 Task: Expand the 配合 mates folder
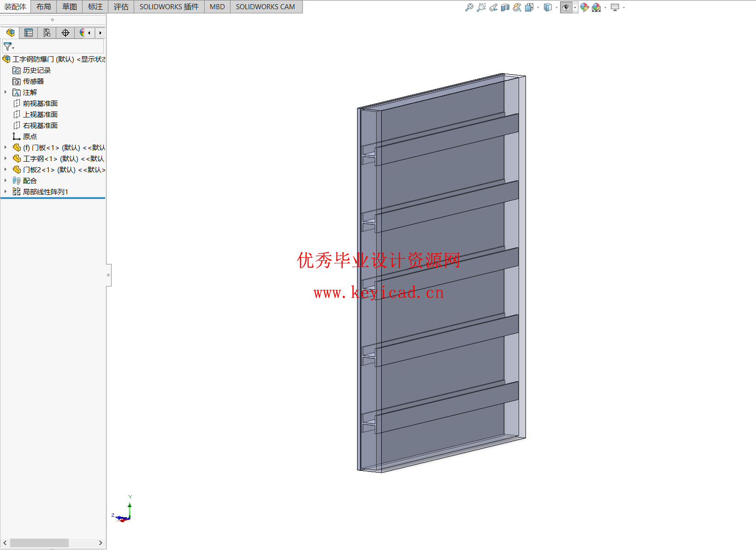point(6,181)
